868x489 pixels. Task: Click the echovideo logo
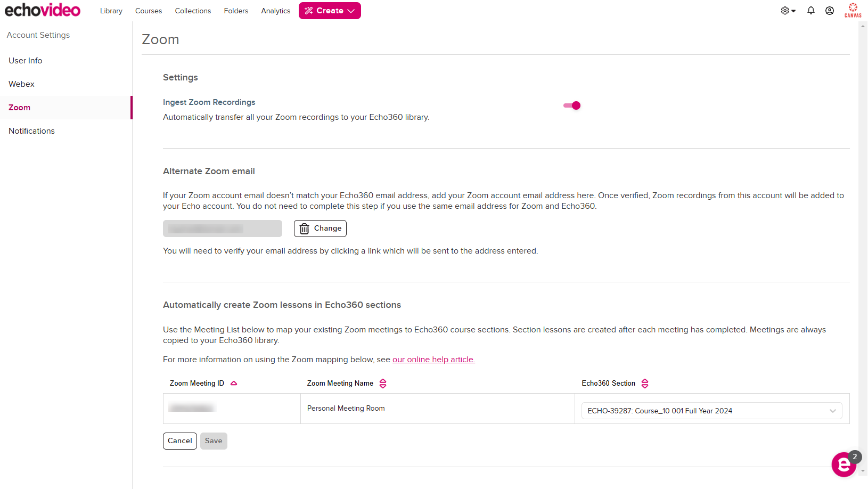[x=43, y=10]
